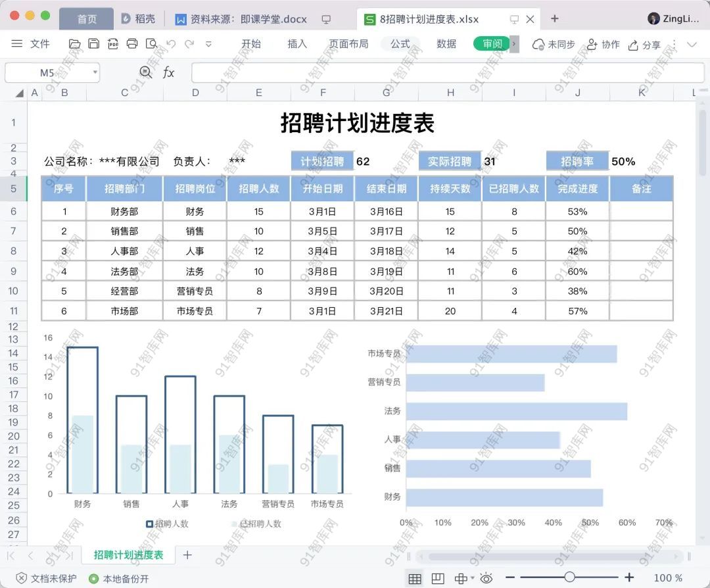Add a new sheet with plus button
Image resolution: width=710 pixels, height=588 pixels.
(187, 555)
